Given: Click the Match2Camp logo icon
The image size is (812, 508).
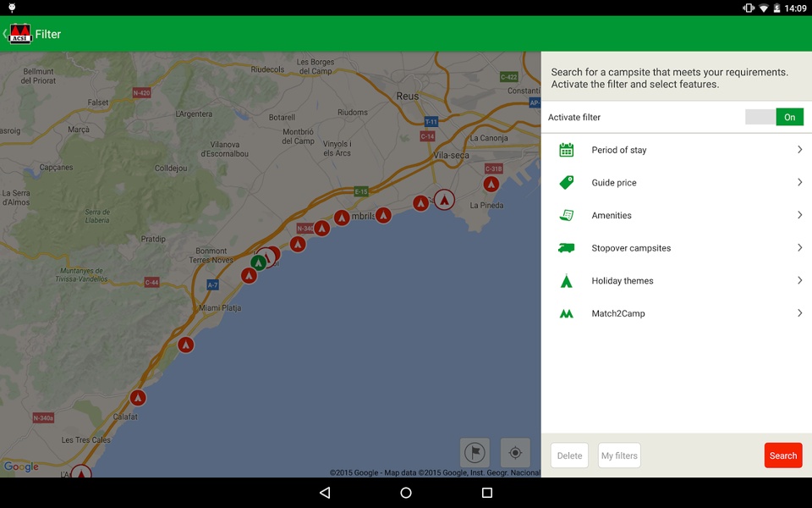Looking at the screenshot, I should click(566, 313).
